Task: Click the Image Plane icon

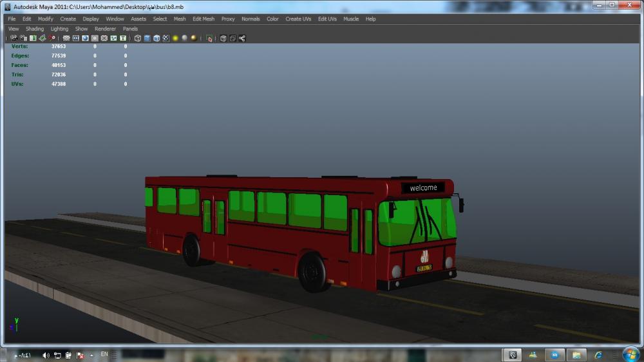Action: point(43,38)
